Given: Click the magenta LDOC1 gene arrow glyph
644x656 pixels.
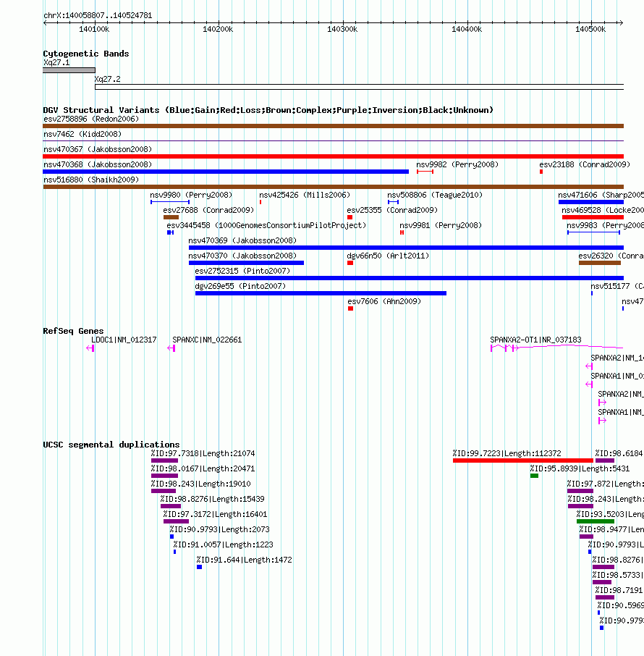Looking at the screenshot, I should pos(90,348).
